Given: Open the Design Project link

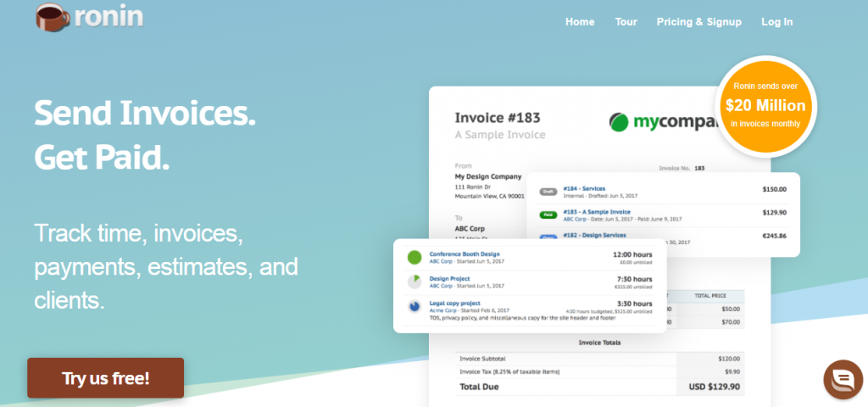Looking at the screenshot, I should click(x=449, y=278).
